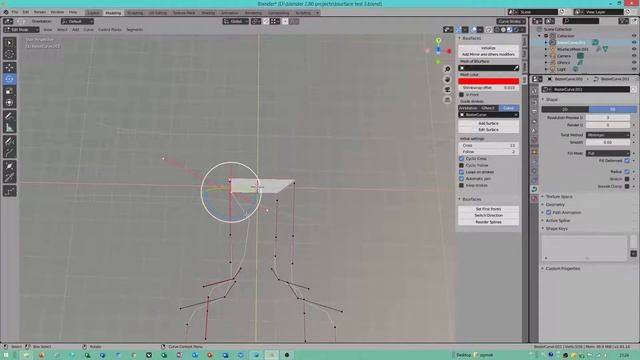Select the Randomize tool at toolbar bottom
Viewport: 640px width, 360px height.
9,191
